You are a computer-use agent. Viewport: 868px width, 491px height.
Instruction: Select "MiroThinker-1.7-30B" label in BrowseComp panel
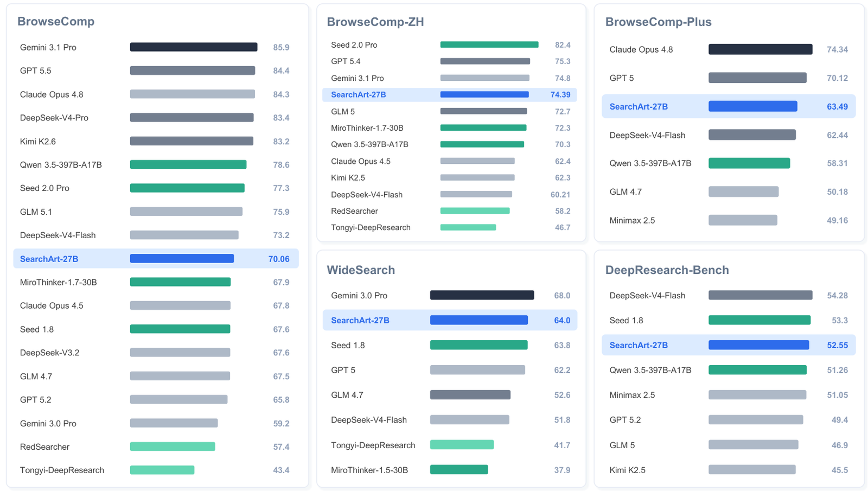point(59,282)
